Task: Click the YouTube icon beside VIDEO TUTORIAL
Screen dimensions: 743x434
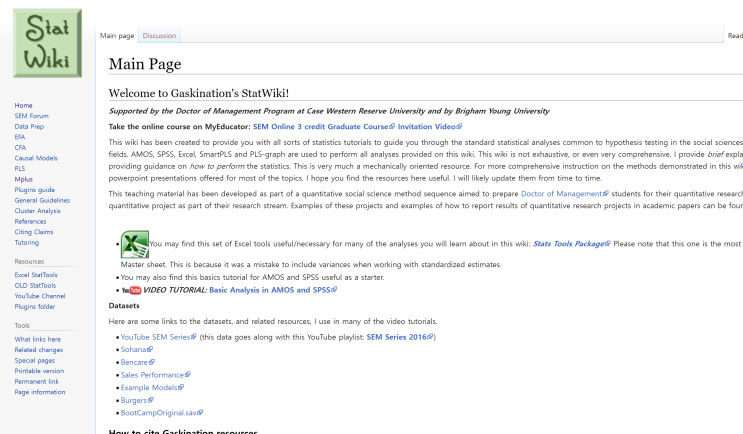Action: click(x=131, y=290)
